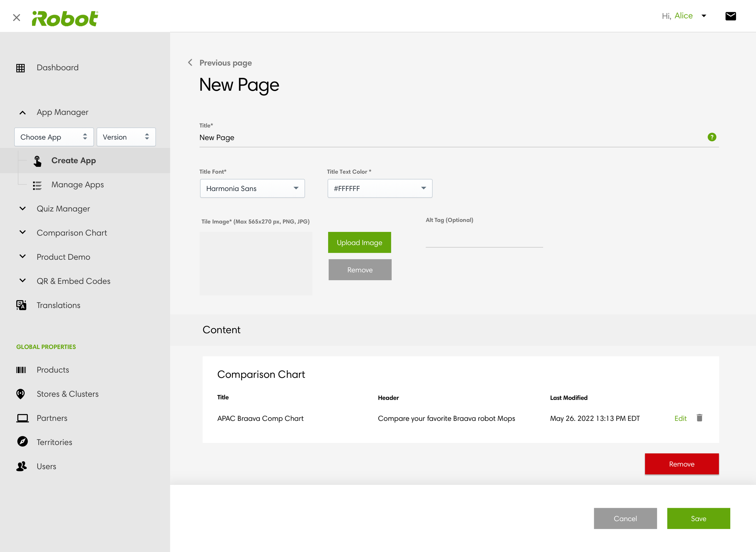Open Translations from the sidebar icon
This screenshot has width=756, height=552.
pos(21,305)
